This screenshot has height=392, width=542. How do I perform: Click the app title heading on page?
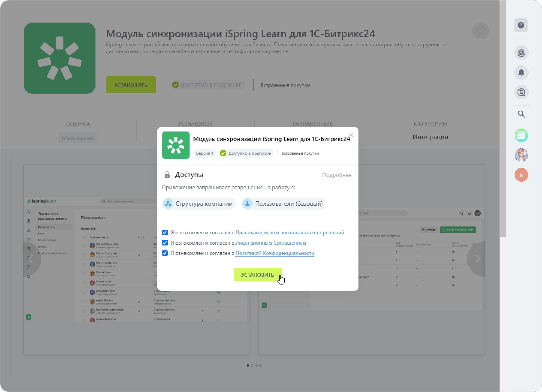tap(240, 34)
